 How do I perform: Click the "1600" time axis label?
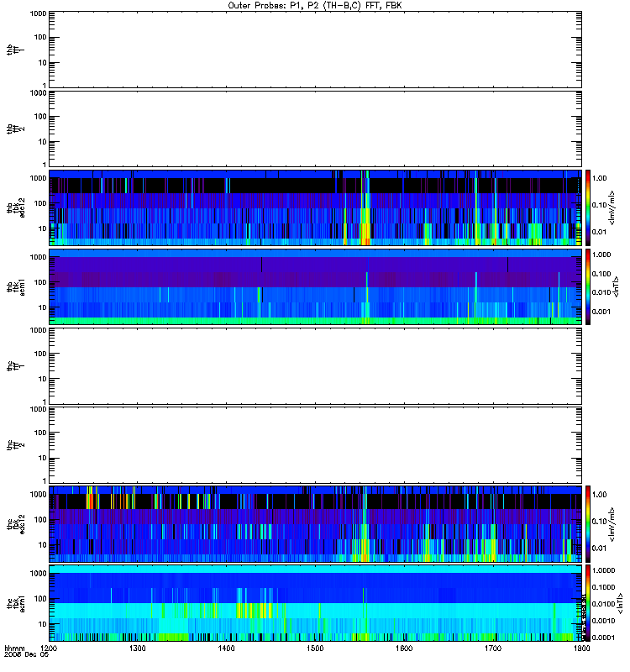404,648
